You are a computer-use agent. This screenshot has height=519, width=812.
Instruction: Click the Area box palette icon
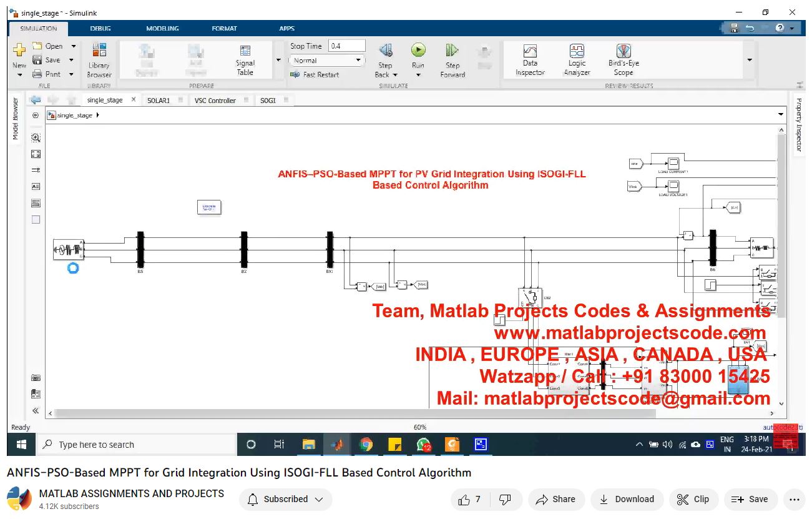tap(36, 219)
